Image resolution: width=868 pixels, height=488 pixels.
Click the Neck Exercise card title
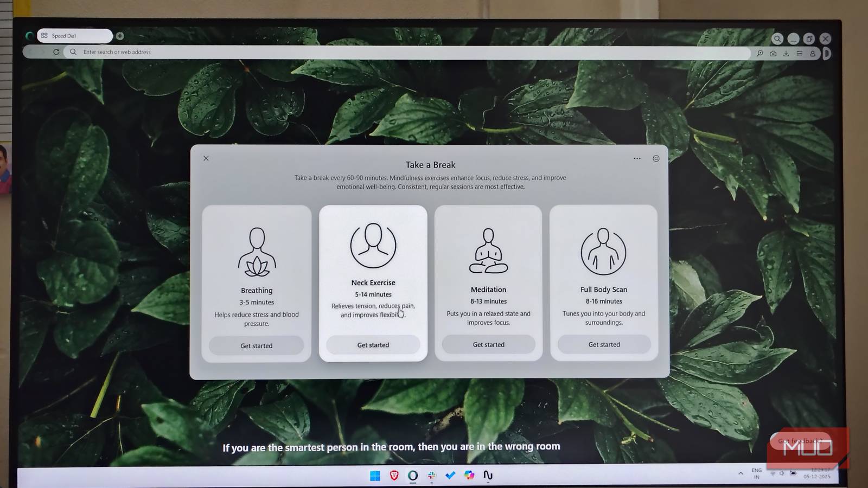[x=373, y=282]
